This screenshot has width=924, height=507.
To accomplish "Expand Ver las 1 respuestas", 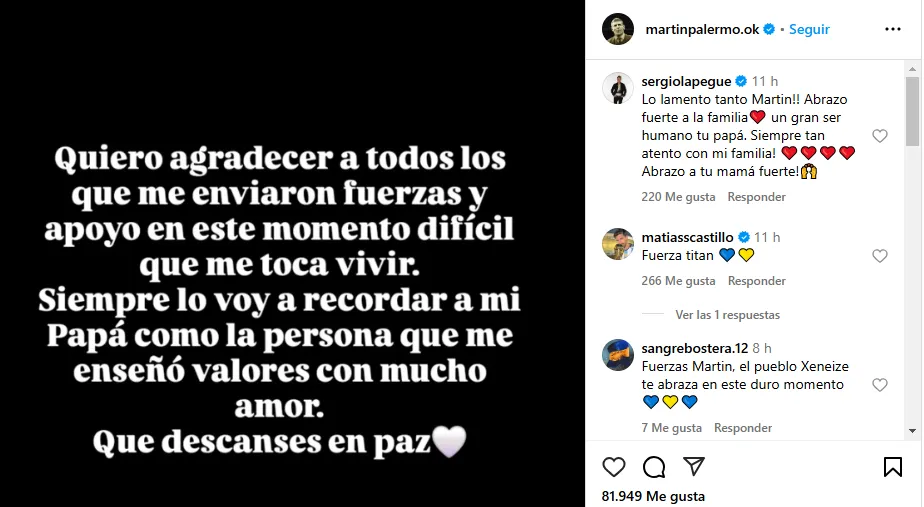I will (x=727, y=315).
